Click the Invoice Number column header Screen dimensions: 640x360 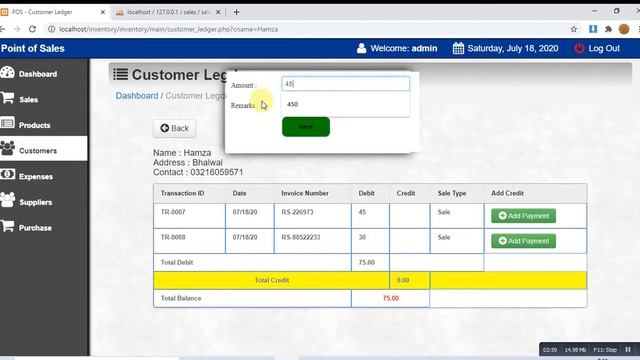coord(305,193)
